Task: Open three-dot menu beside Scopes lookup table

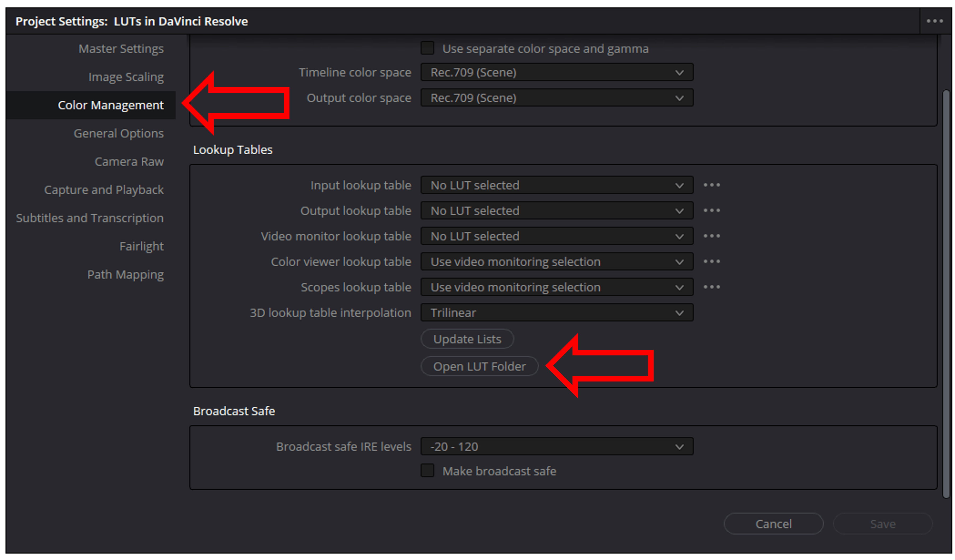Action: click(x=712, y=287)
